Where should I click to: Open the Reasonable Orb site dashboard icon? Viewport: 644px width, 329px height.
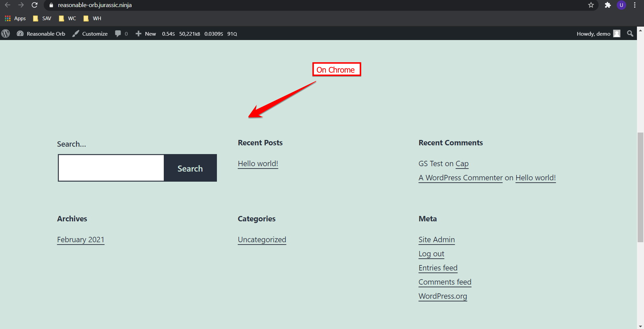[20, 33]
